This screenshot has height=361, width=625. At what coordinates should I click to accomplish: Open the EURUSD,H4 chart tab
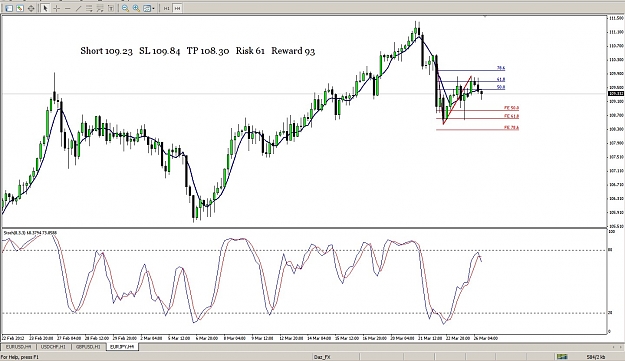click(18, 347)
